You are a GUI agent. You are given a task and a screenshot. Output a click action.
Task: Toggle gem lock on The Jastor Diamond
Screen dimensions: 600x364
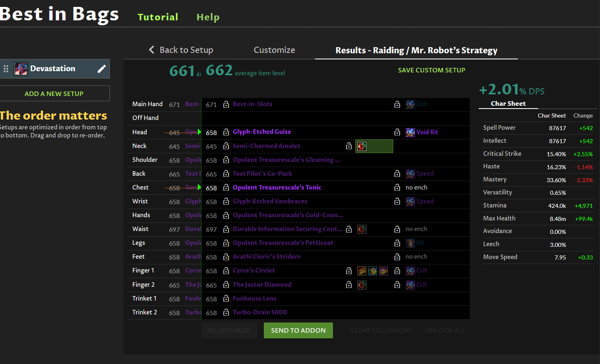349,285
